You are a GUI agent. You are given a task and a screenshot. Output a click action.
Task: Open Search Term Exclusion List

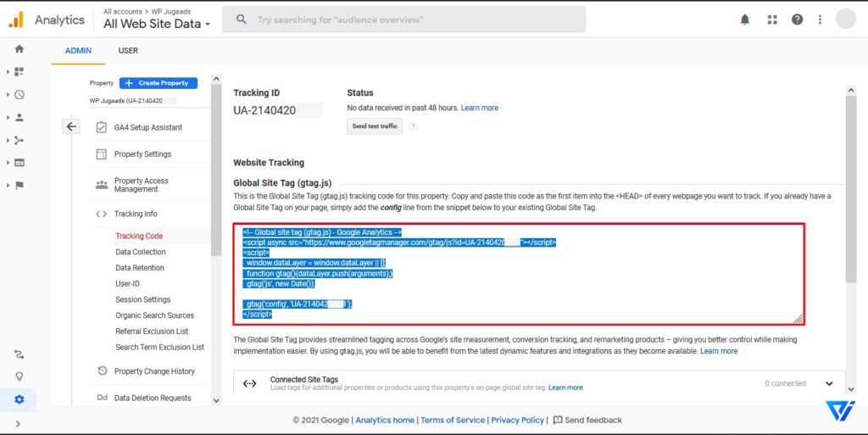[160, 347]
